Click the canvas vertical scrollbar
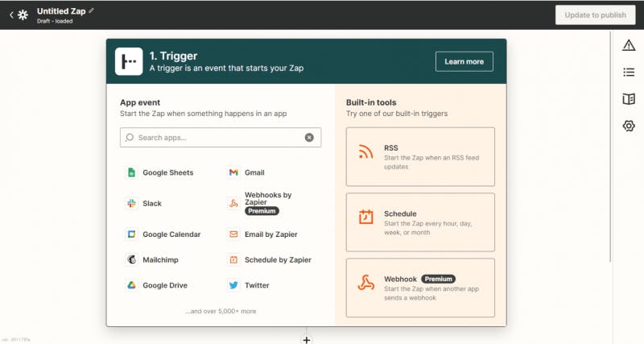The image size is (644, 344). [610, 147]
